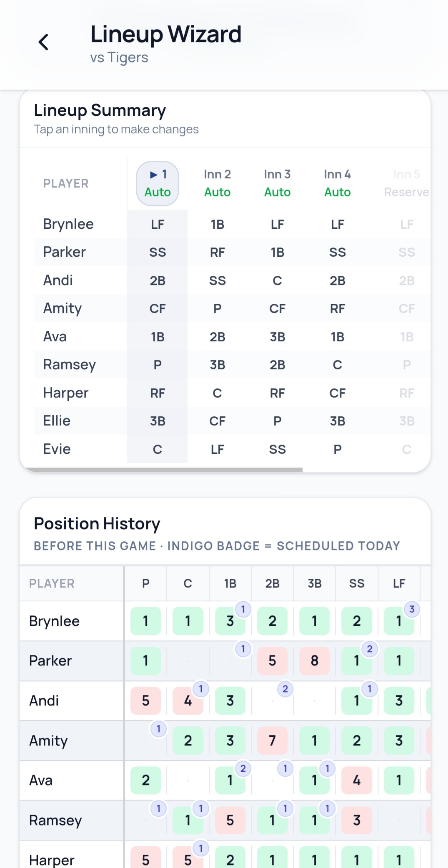The width and height of the screenshot is (448, 868).
Task: Open Inn 3 Auto column header
Action: pyautogui.click(x=277, y=183)
